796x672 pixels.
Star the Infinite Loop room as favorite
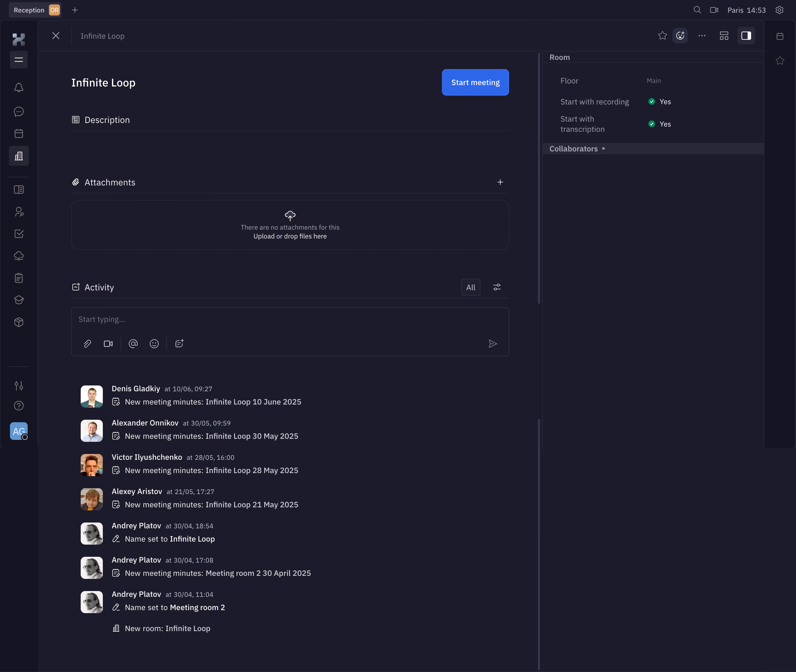663,36
